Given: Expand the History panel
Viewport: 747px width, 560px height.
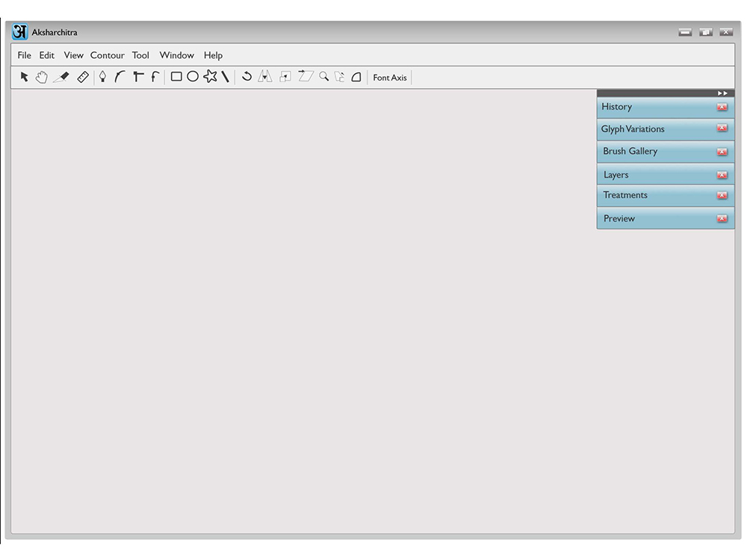Looking at the screenshot, I should point(666,107).
